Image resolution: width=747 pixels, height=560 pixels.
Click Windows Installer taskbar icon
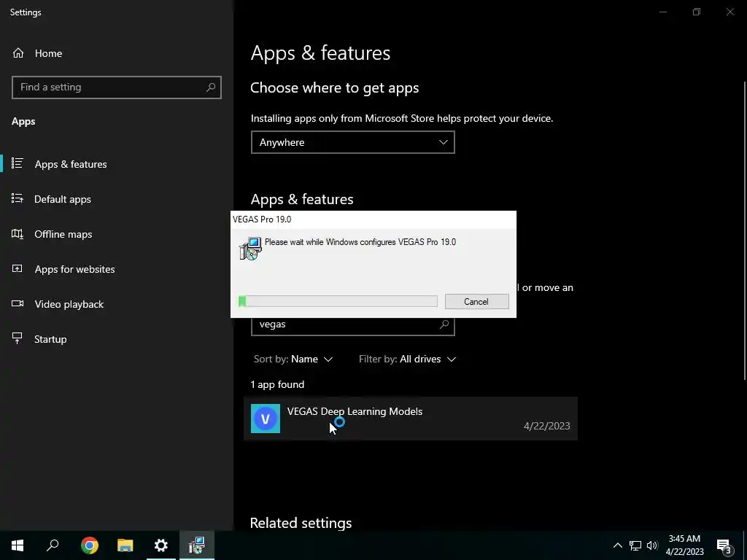pos(197,545)
